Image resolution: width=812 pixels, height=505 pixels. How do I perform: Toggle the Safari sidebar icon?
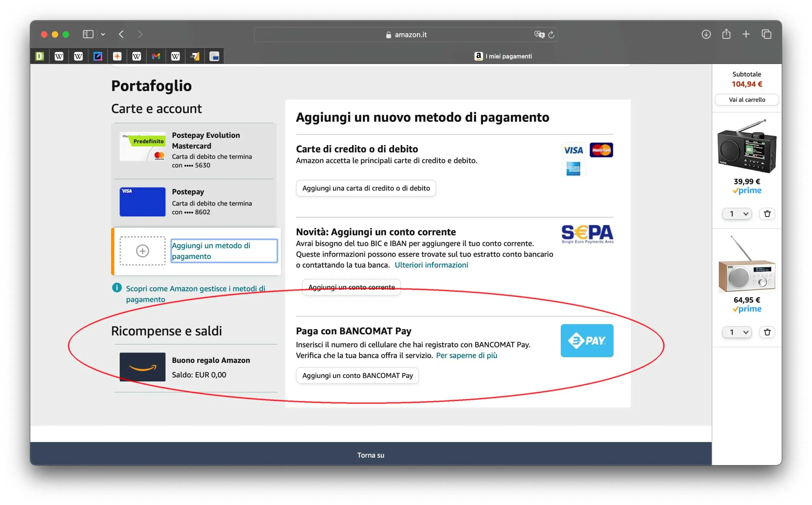pyautogui.click(x=88, y=34)
